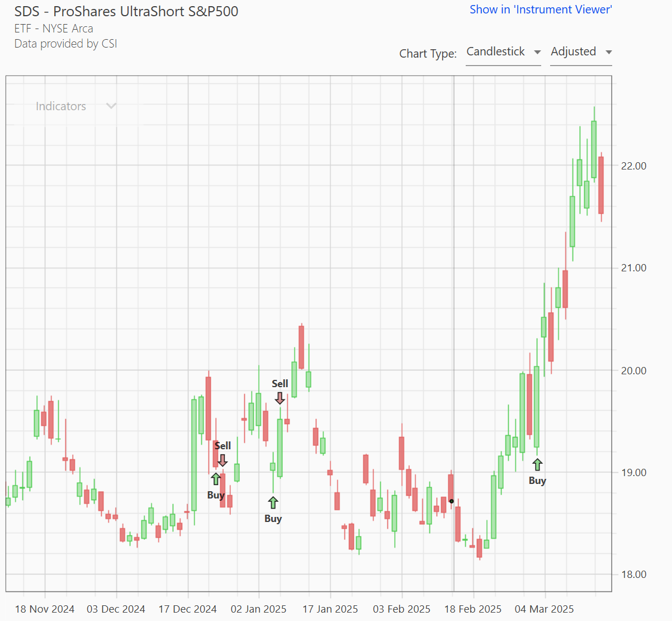The image size is (672, 621).
Task: Click the Sell arrow in January 2025
Action: 280,398
